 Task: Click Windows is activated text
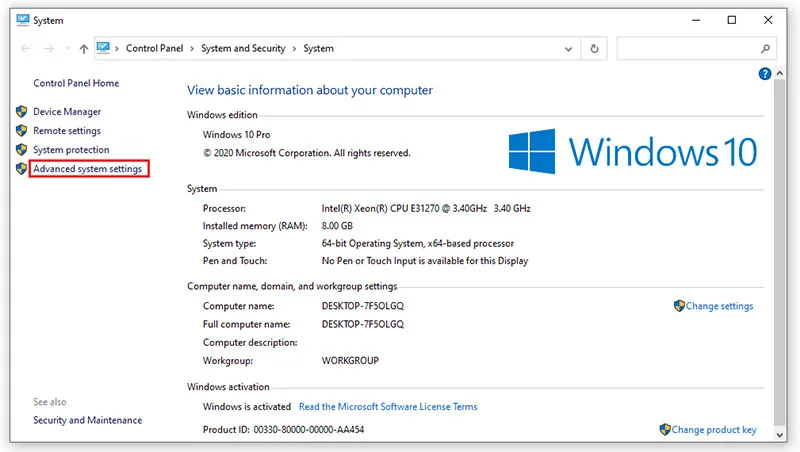[x=246, y=407]
